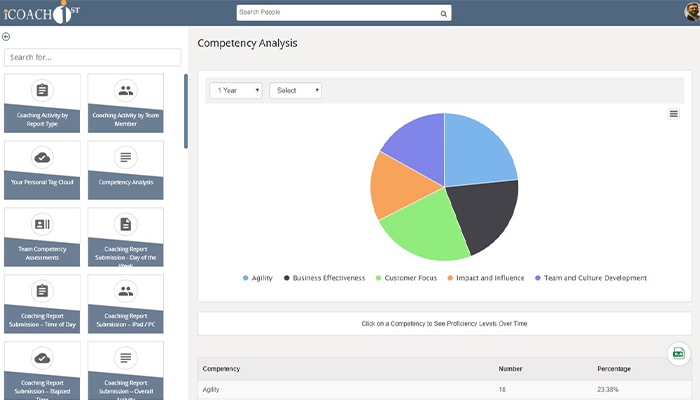This screenshot has height=400, width=700.
Task: Open Your Personal Tag Cloud report
Action: [x=42, y=170]
